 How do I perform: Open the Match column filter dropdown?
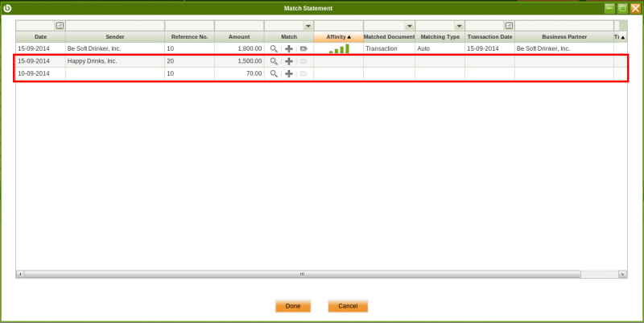[308, 26]
